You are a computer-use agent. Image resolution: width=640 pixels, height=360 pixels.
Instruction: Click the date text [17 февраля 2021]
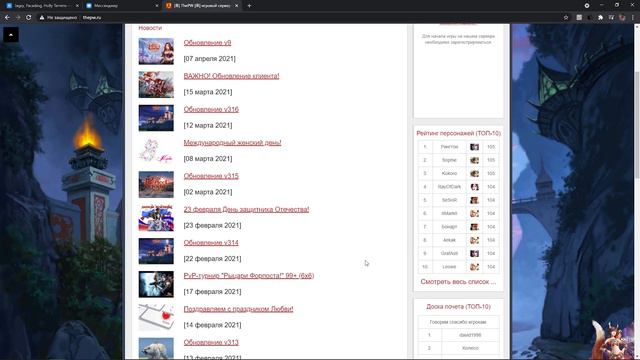[212, 292]
